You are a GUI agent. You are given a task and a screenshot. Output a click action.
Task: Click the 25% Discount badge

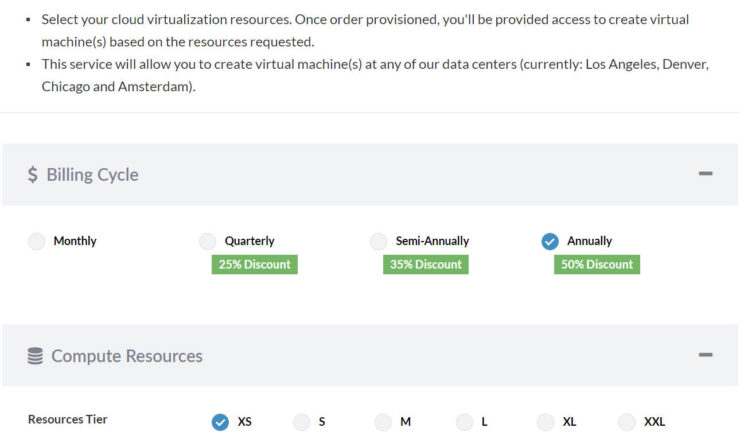[254, 264]
